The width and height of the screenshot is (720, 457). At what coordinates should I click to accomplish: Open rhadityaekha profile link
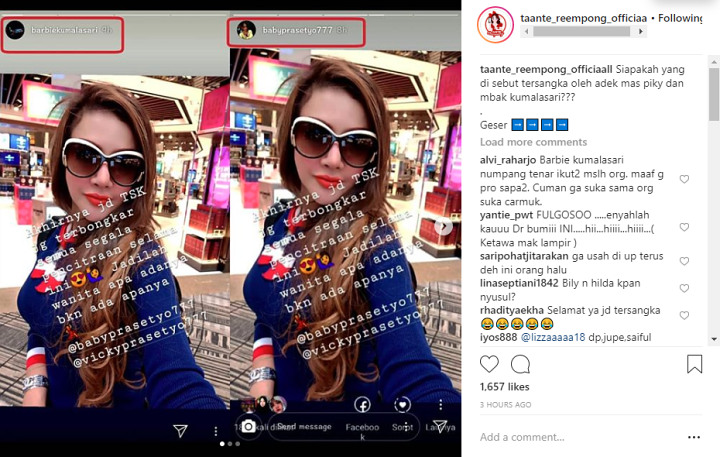pos(512,310)
